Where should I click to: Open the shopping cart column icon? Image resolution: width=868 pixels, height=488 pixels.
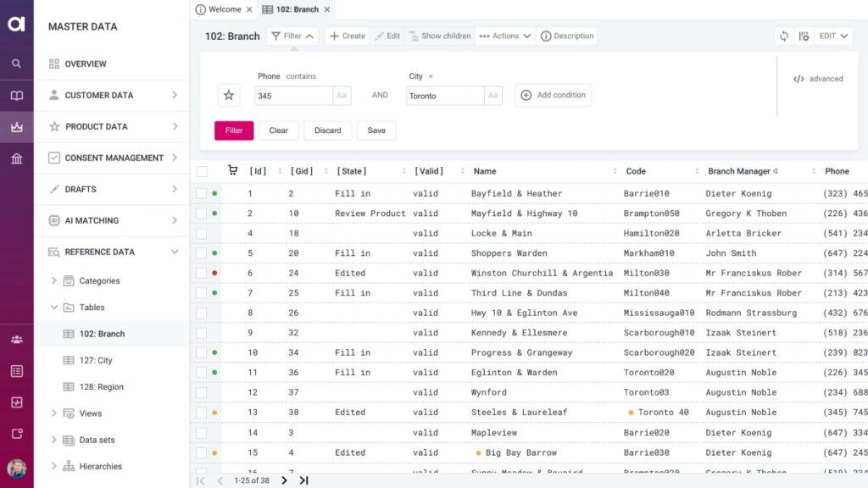232,171
